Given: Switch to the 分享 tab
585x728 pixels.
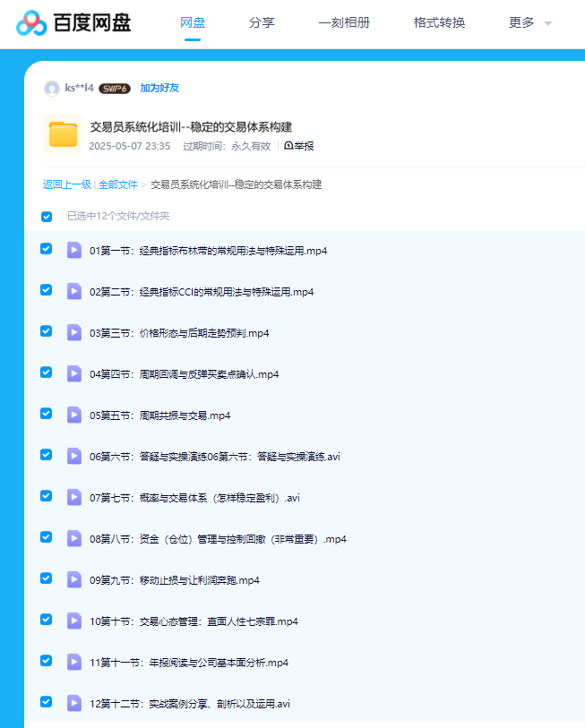Looking at the screenshot, I should click(262, 23).
